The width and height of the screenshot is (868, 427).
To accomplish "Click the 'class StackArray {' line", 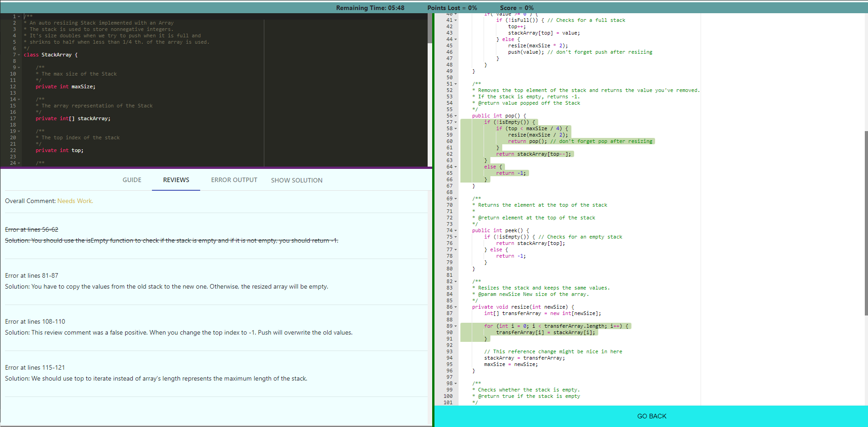I will point(50,55).
